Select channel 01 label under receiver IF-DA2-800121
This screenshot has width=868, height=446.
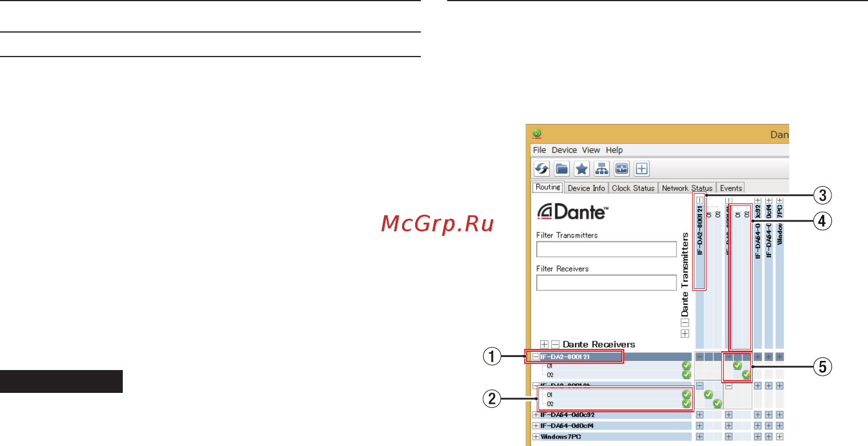[550, 366]
